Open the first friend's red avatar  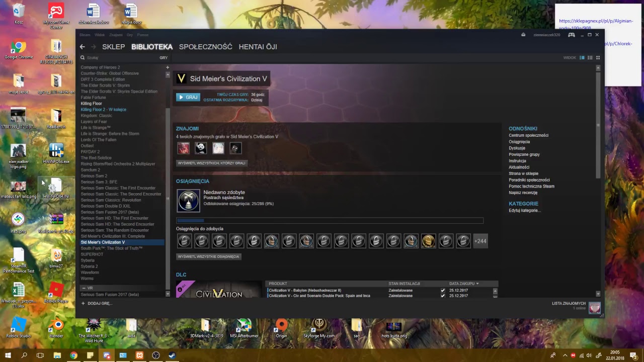pyautogui.click(x=183, y=148)
